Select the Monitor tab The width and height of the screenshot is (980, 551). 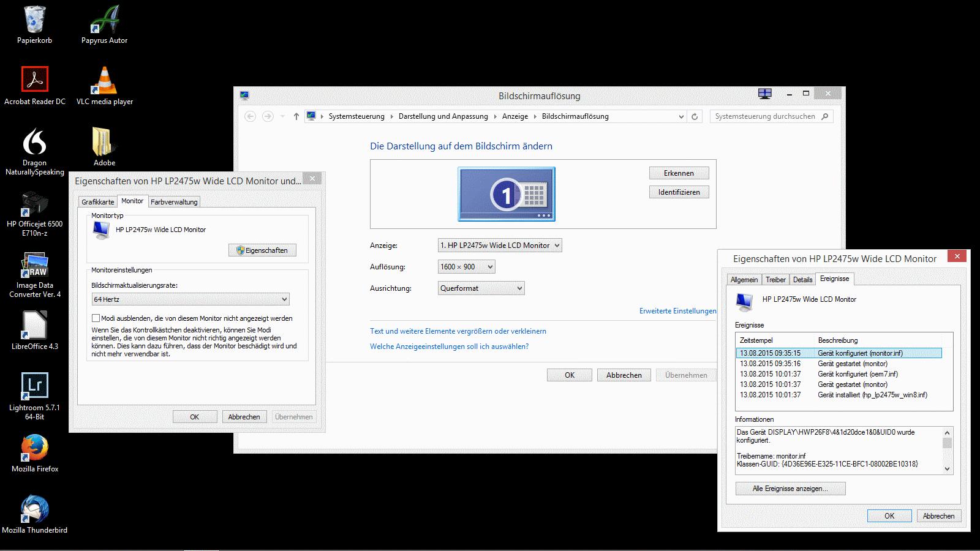click(132, 201)
